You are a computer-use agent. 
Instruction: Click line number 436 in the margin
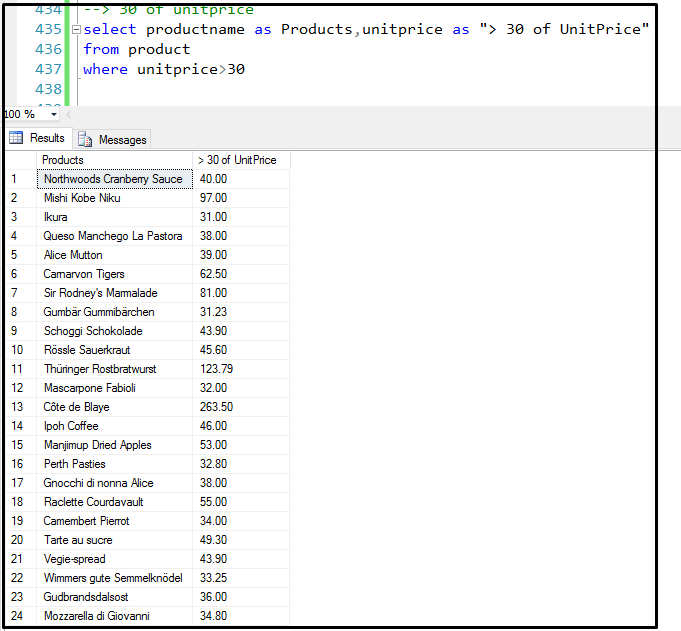tap(48, 49)
